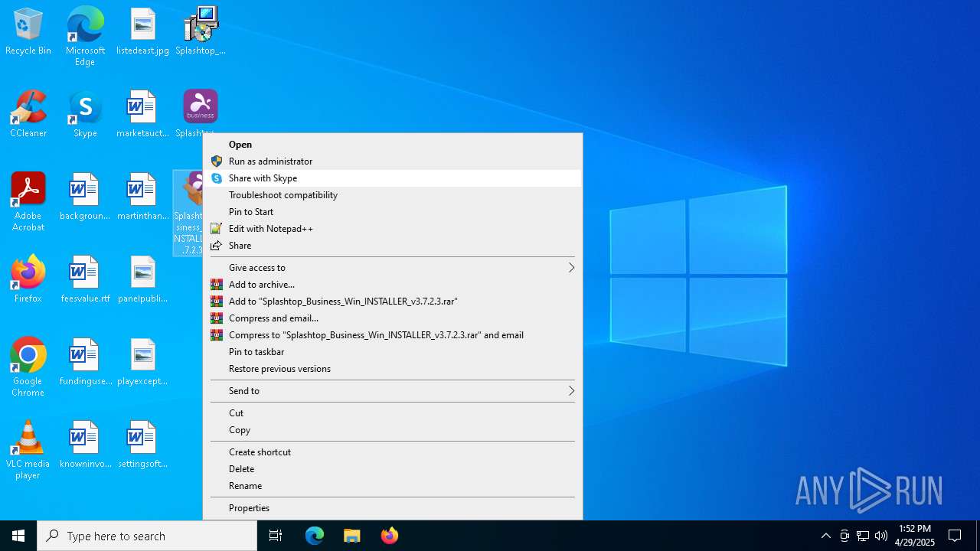This screenshot has width=980, height=551.
Task: Choose Open from the context menu
Action: [393, 145]
